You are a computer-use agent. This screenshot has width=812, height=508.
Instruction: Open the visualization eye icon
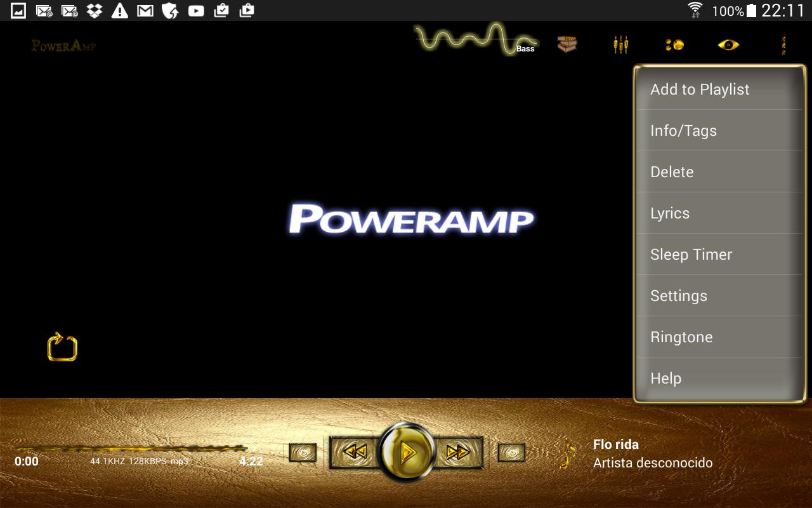click(728, 44)
